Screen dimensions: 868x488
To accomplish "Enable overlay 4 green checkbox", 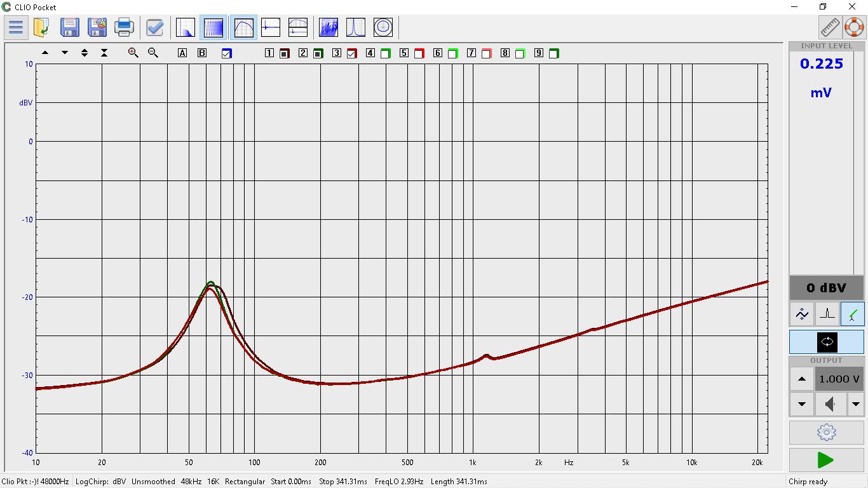I will click(386, 53).
